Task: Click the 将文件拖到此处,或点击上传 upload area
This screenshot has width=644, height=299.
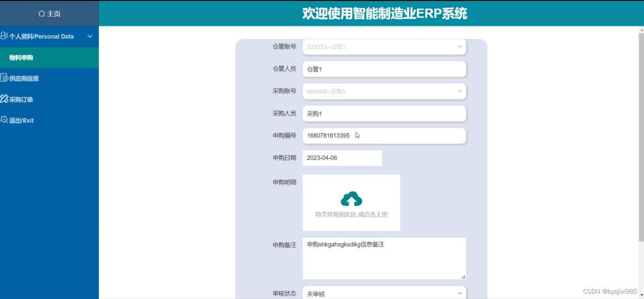Action: pos(352,202)
